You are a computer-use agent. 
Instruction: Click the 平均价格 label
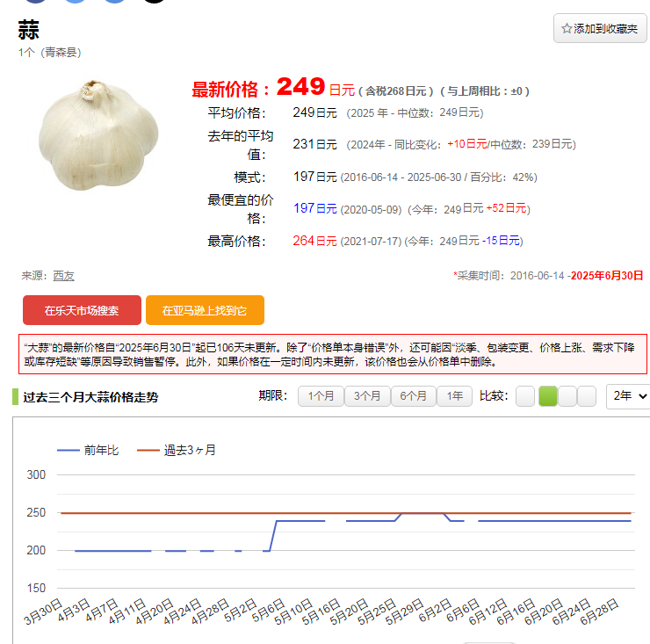(x=236, y=112)
